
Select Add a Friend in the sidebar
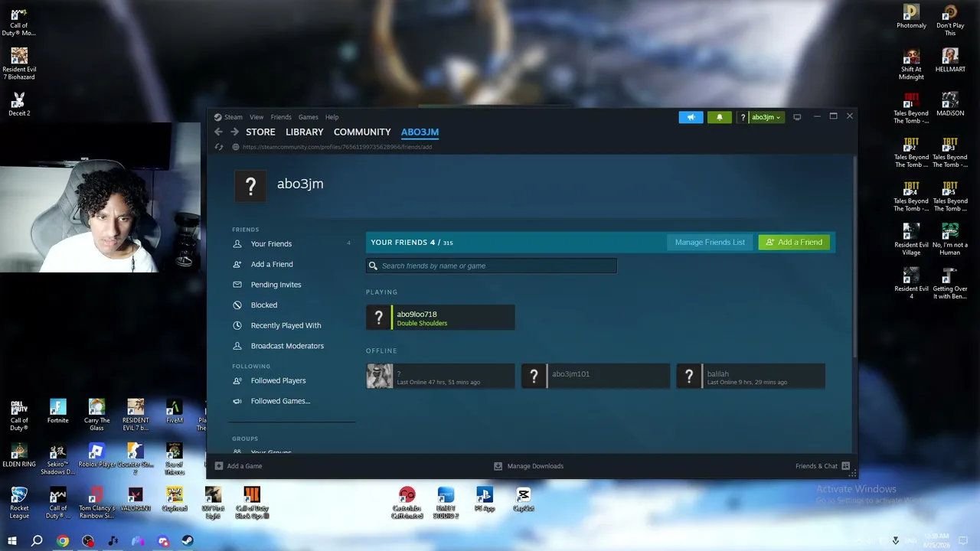tap(272, 264)
